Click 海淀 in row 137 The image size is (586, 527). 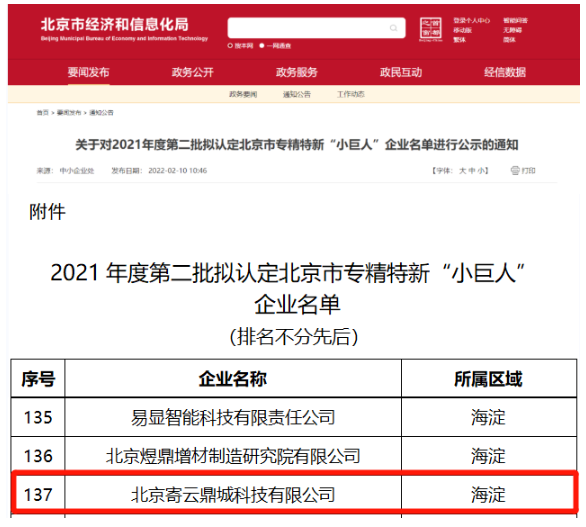click(488, 495)
